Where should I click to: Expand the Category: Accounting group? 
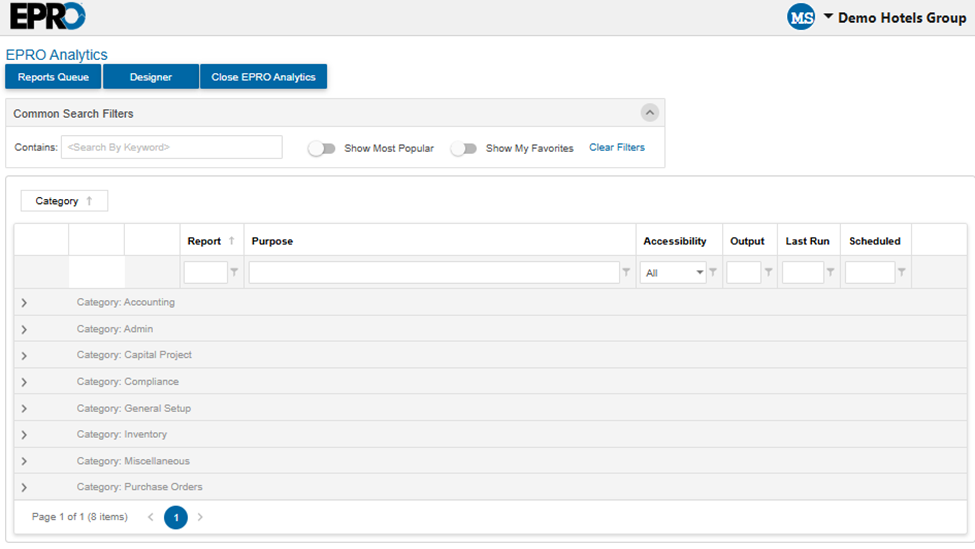(x=24, y=303)
